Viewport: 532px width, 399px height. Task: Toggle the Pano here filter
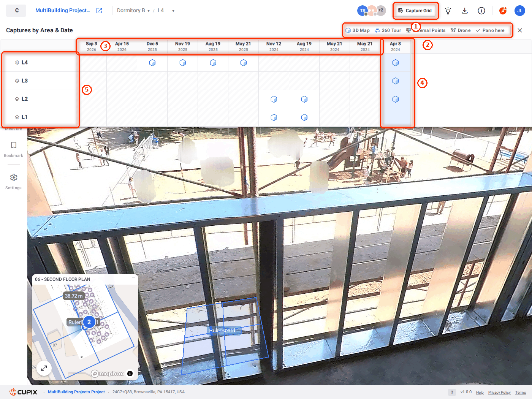coord(490,30)
